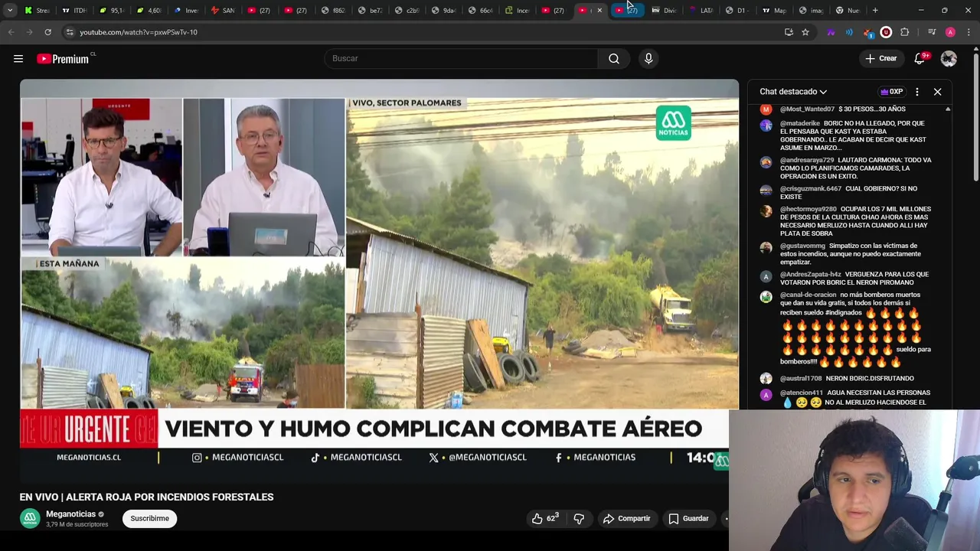Screen dimensions: 980x551
Task: Close the live chat panel
Action: point(937,92)
